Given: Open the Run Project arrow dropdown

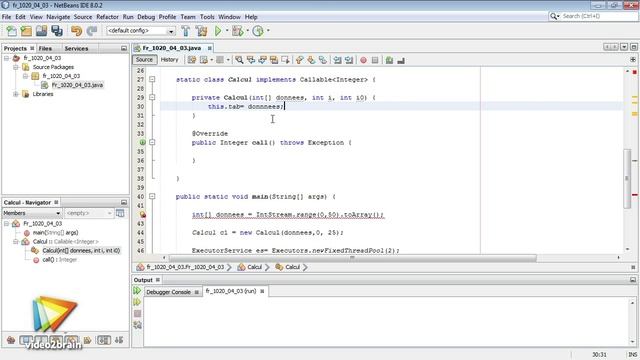Looking at the screenshot, I should (x=227, y=31).
